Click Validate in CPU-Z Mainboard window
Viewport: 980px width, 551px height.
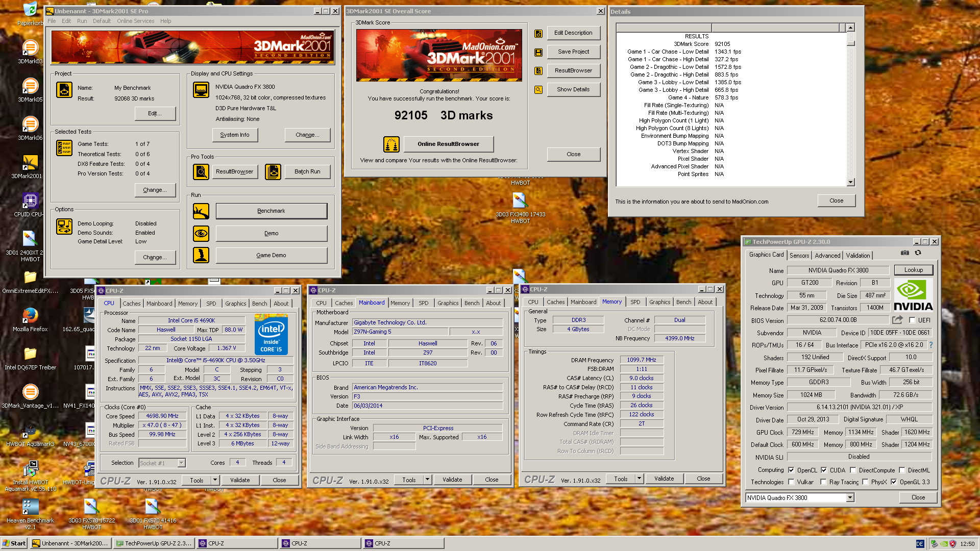click(x=452, y=480)
